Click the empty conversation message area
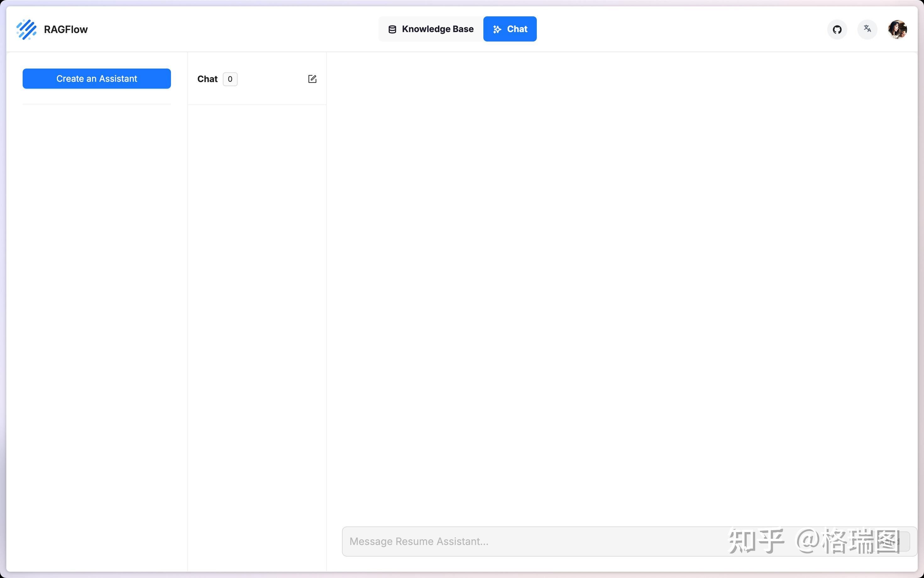This screenshot has height=578, width=924. (x=622, y=287)
